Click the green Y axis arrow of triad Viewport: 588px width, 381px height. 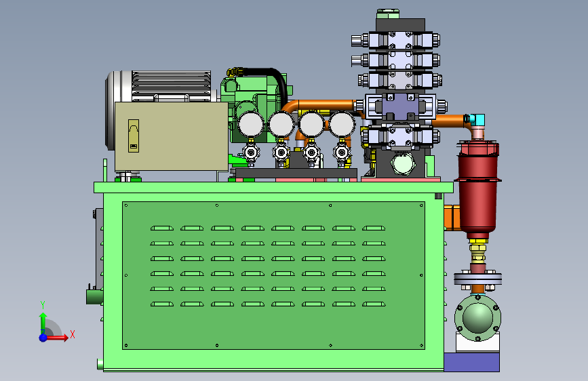[x=43, y=322]
